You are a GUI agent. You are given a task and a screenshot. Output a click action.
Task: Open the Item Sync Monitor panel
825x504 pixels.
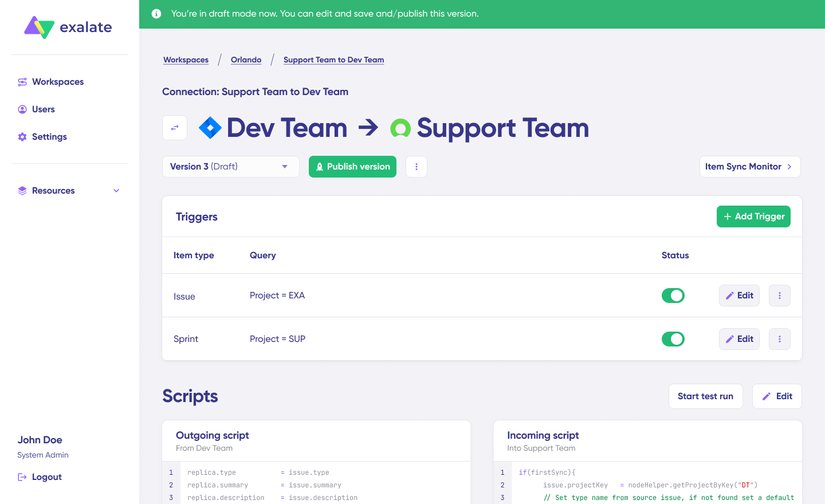pyautogui.click(x=749, y=167)
